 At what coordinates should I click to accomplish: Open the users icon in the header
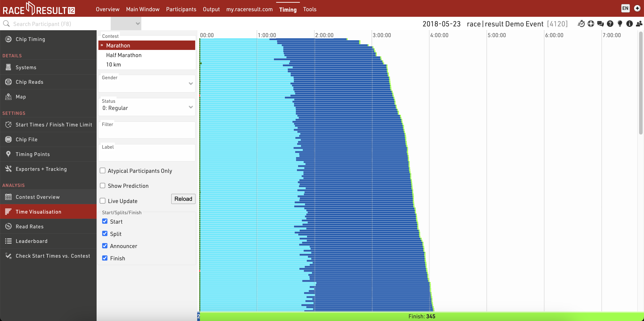(639, 24)
